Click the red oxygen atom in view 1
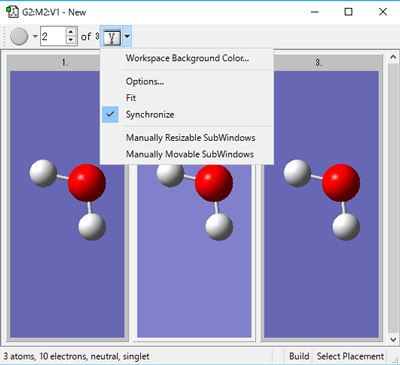The image size is (400, 365). click(87, 183)
